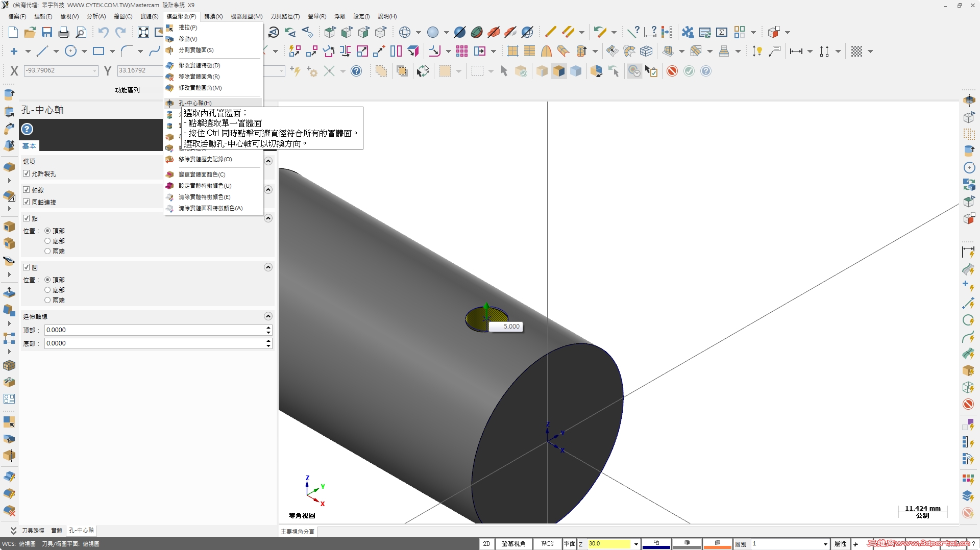Viewport: 980px width, 550px height.
Task: Select 底部 radio under 圓 section
Action: point(47,290)
